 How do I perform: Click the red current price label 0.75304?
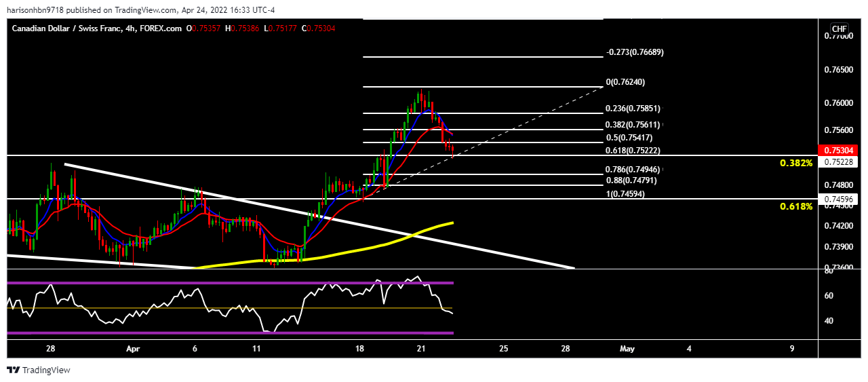click(839, 150)
